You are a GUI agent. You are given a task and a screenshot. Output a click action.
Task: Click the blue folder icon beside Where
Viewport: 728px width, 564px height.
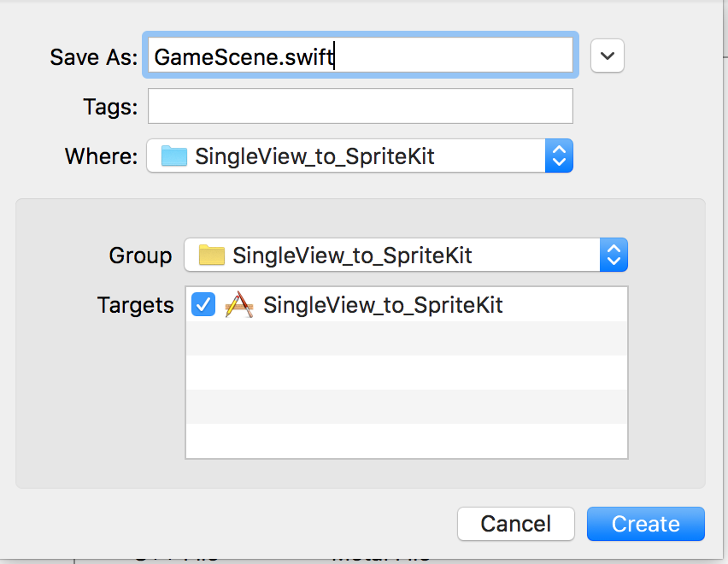click(x=174, y=156)
